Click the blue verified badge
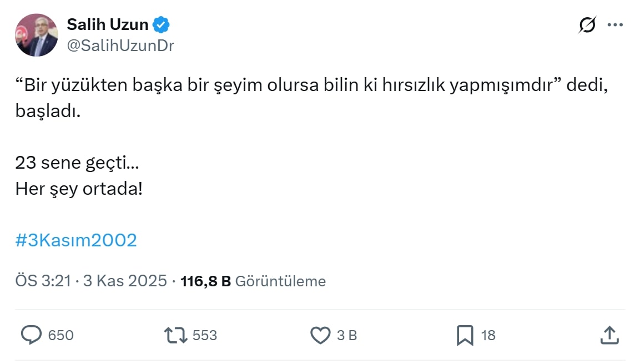Image resolution: width=640 pixels, height=364 pixels. coord(161,25)
